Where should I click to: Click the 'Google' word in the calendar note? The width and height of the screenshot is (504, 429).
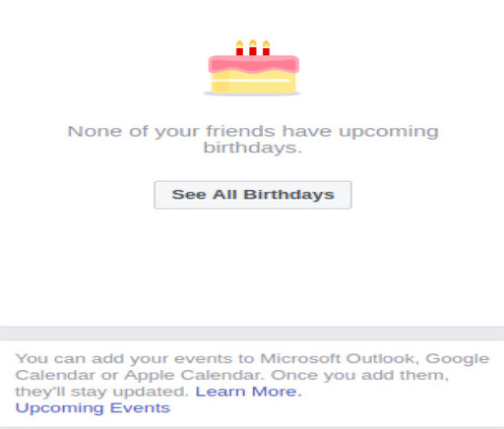(x=458, y=359)
